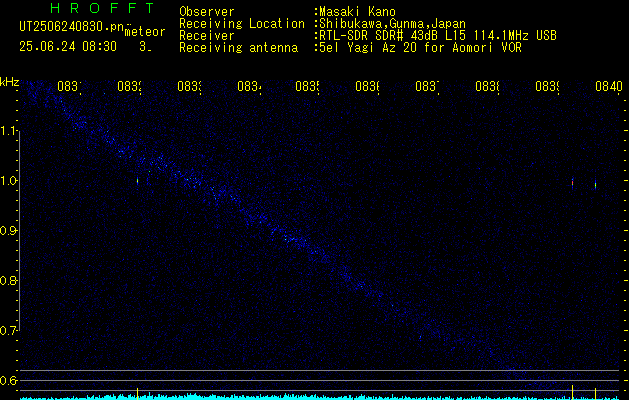Viewport: 629px width, 400px height.
Task: Click the kHz axis unit label
Action: coord(10,83)
